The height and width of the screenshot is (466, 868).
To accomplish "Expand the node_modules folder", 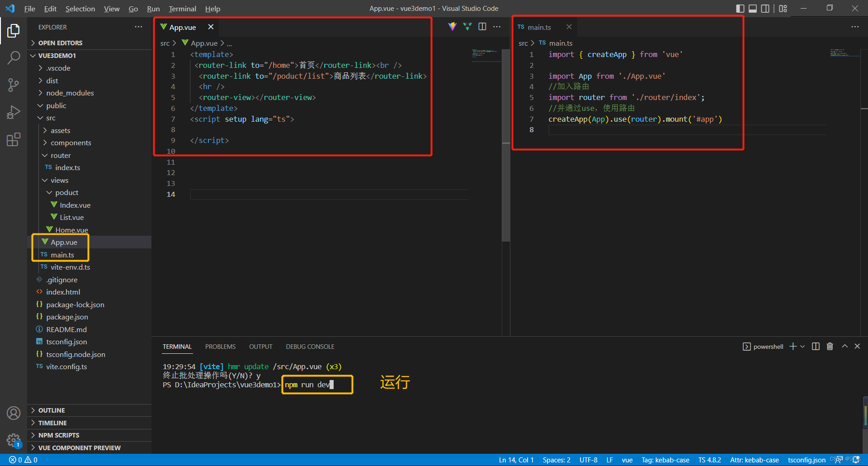I will pos(71,93).
